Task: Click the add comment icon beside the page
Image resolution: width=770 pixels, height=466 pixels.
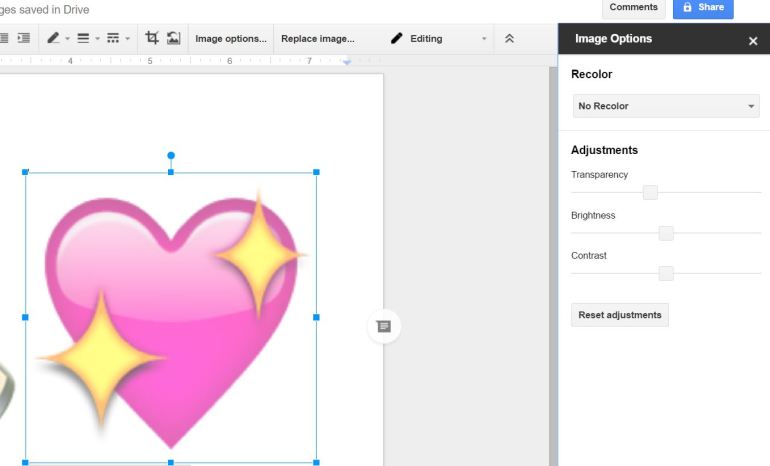Action: coord(383,326)
